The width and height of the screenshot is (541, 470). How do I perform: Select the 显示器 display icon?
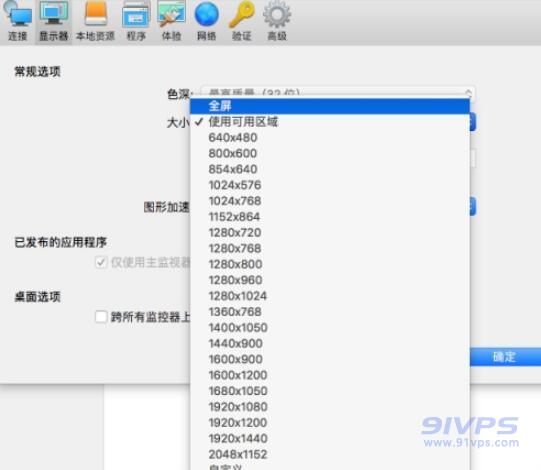[x=53, y=21]
